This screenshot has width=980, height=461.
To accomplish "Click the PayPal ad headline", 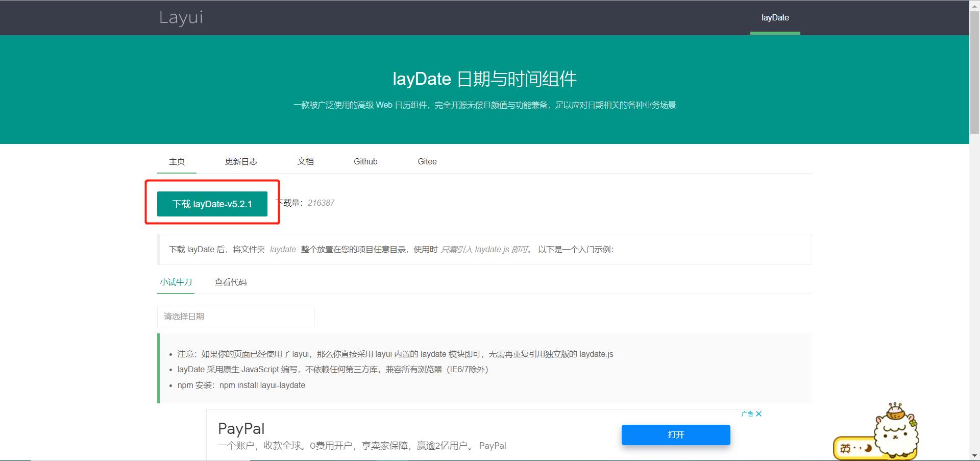I will tap(241, 428).
